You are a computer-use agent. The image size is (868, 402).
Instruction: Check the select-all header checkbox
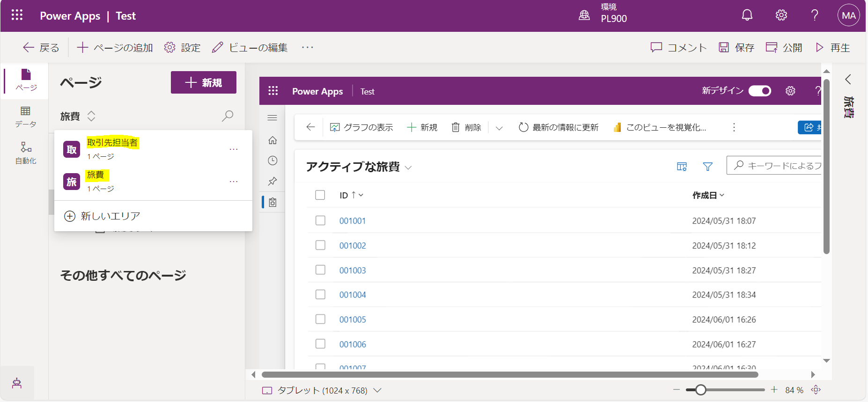tap(320, 195)
